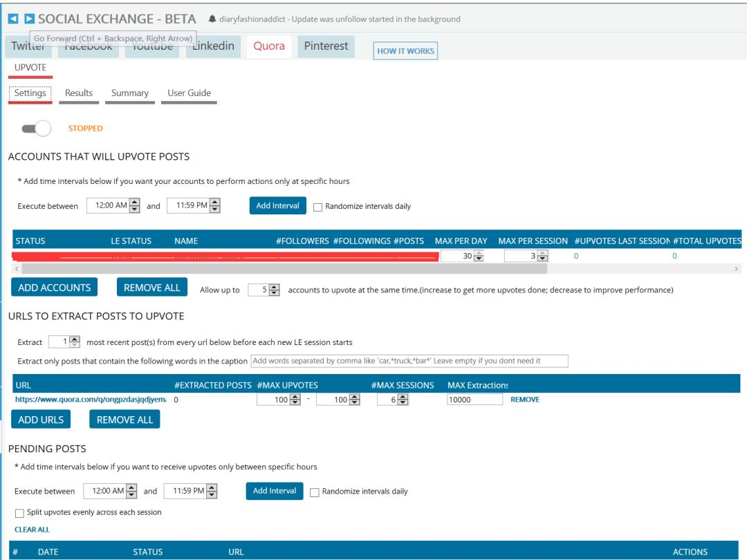Click the 12:00 AM accounts start time spinner

tap(113, 205)
